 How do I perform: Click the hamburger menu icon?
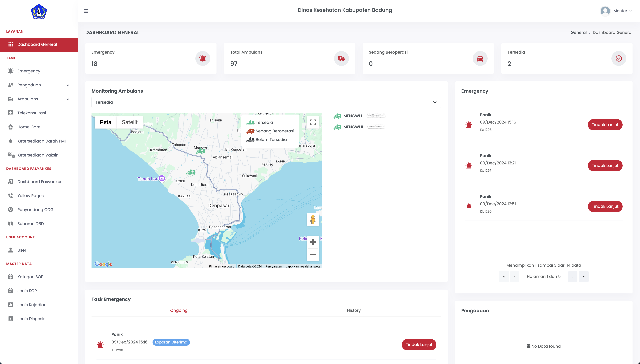[x=86, y=11]
